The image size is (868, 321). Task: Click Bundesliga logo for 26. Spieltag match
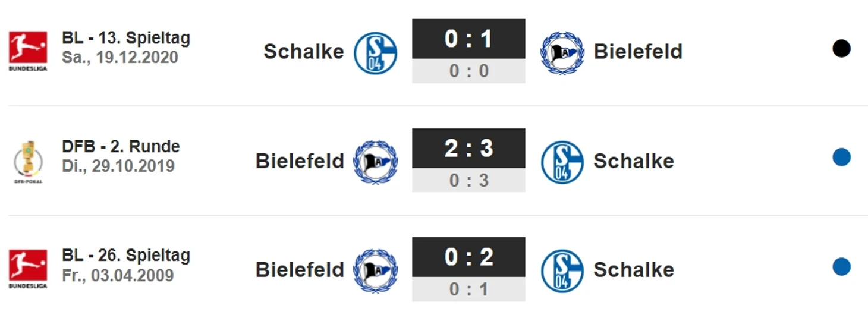[28, 268]
